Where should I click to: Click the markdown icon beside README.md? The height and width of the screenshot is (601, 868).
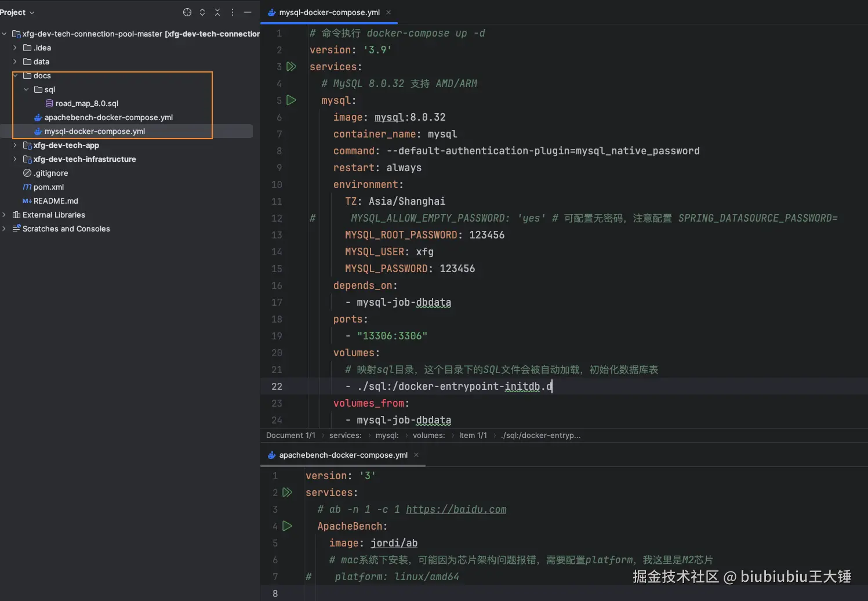click(x=27, y=201)
